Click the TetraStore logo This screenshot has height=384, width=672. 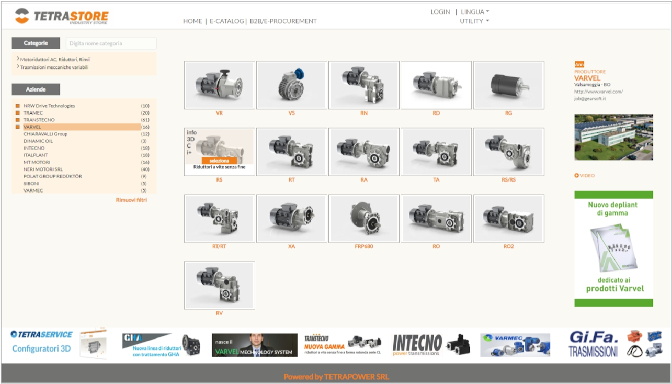click(x=61, y=16)
